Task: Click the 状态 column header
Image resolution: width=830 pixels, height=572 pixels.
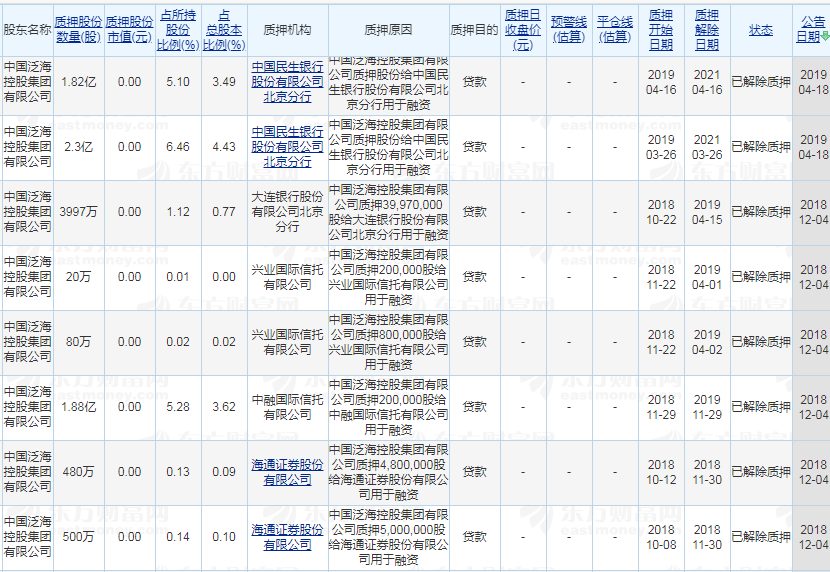Action: coord(760,30)
